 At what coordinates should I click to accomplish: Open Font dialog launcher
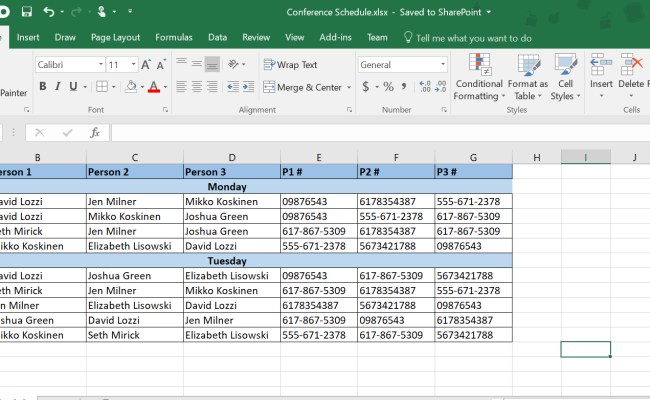(x=165, y=110)
